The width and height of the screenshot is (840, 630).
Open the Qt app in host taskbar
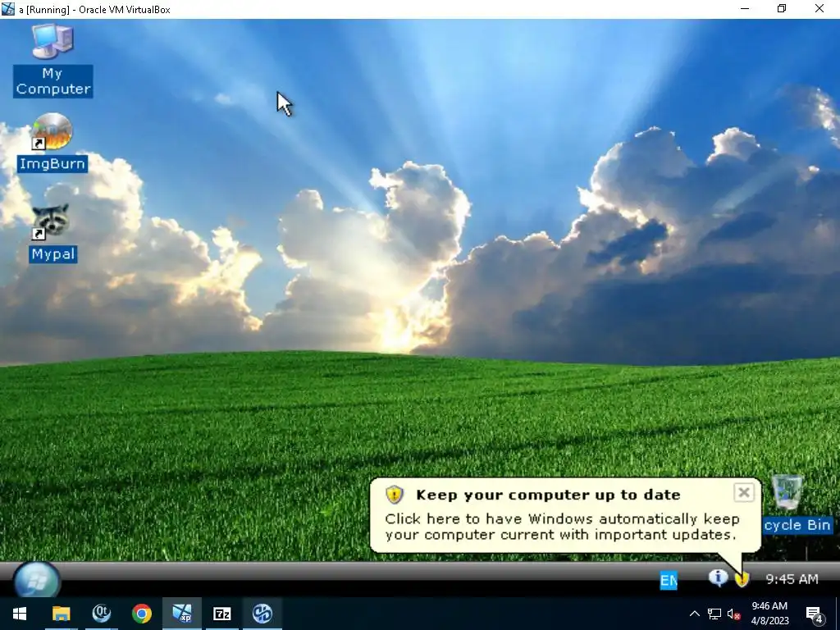(101, 614)
